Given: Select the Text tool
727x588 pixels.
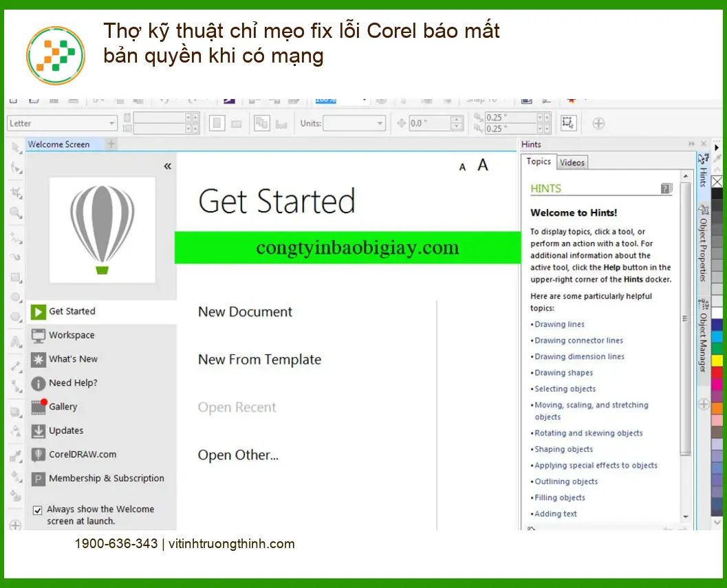Looking at the screenshot, I should tap(17, 342).
